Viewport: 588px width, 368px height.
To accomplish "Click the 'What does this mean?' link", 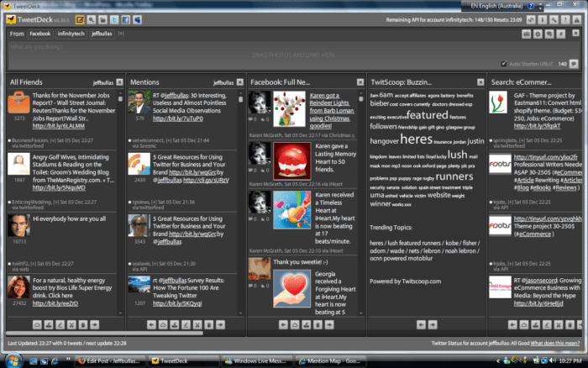I will click(x=554, y=343).
